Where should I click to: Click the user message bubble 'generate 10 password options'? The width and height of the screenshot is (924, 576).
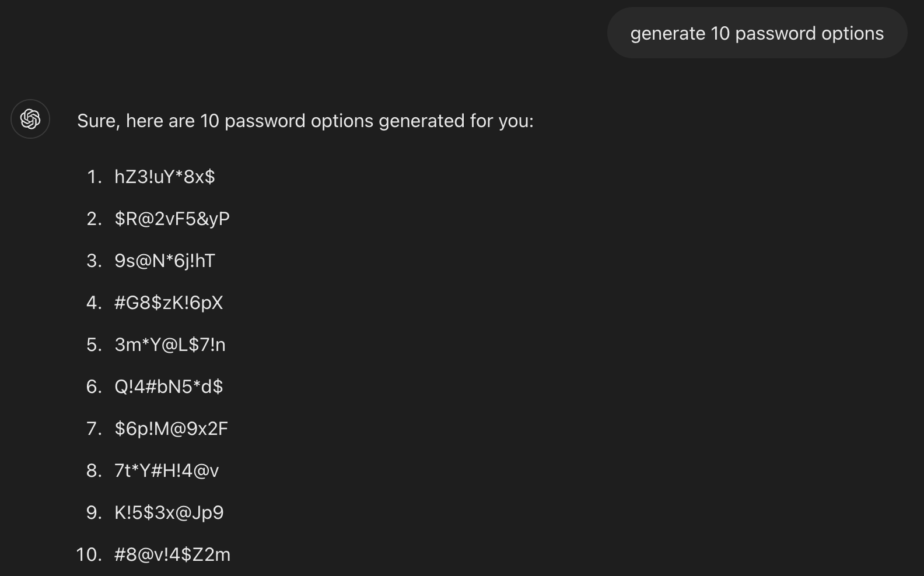[x=757, y=33]
